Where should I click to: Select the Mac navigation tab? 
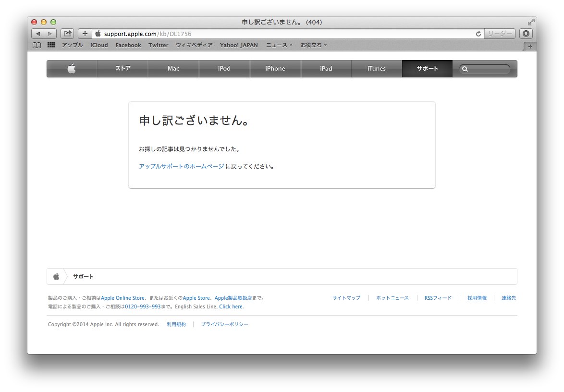(173, 68)
